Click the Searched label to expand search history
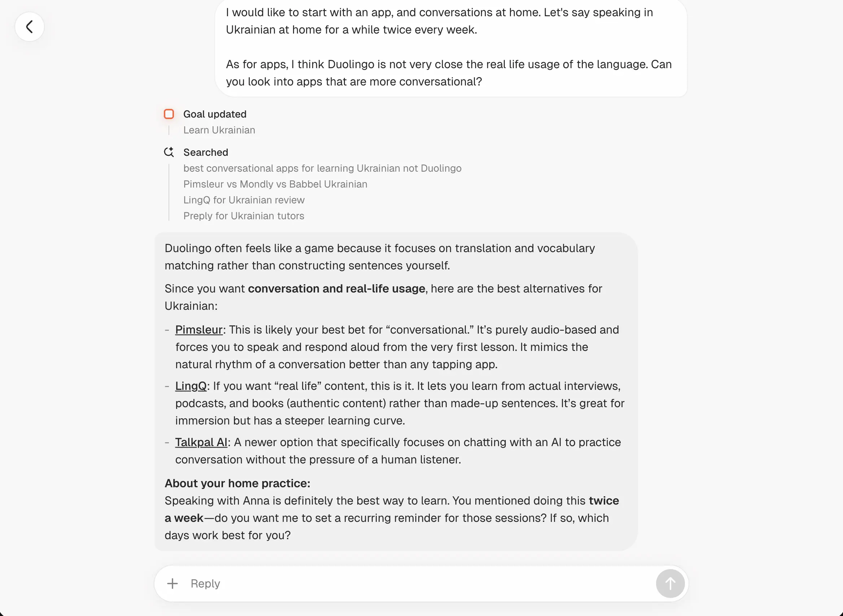 click(x=206, y=152)
